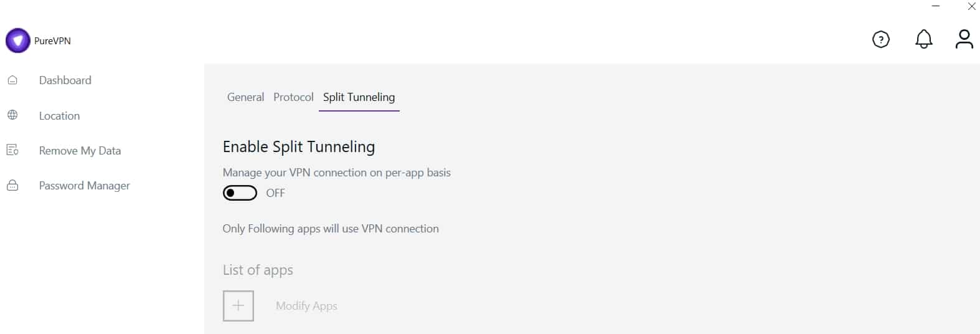Click the OFF label beside toggle
The width and height of the screenshot is (980, 334).
point(275,193)
